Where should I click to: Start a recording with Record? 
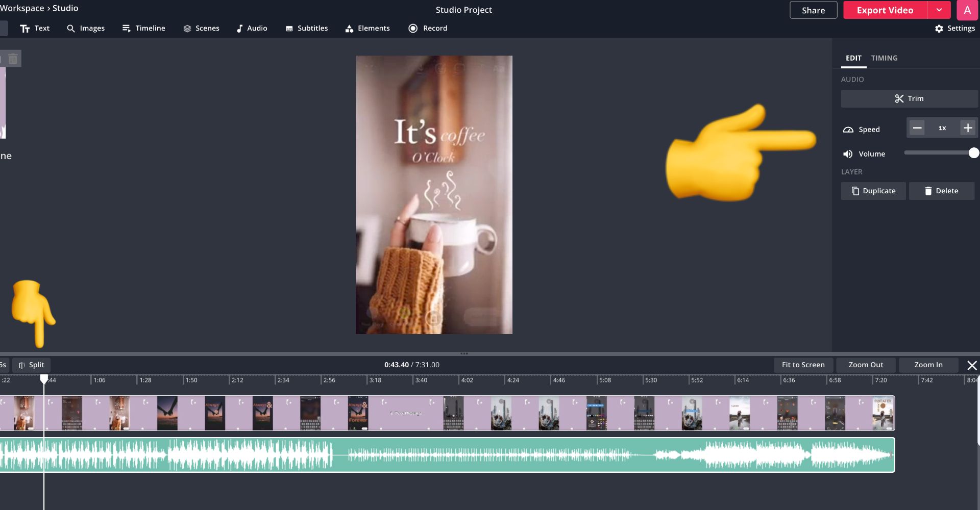tap(428, 29)
